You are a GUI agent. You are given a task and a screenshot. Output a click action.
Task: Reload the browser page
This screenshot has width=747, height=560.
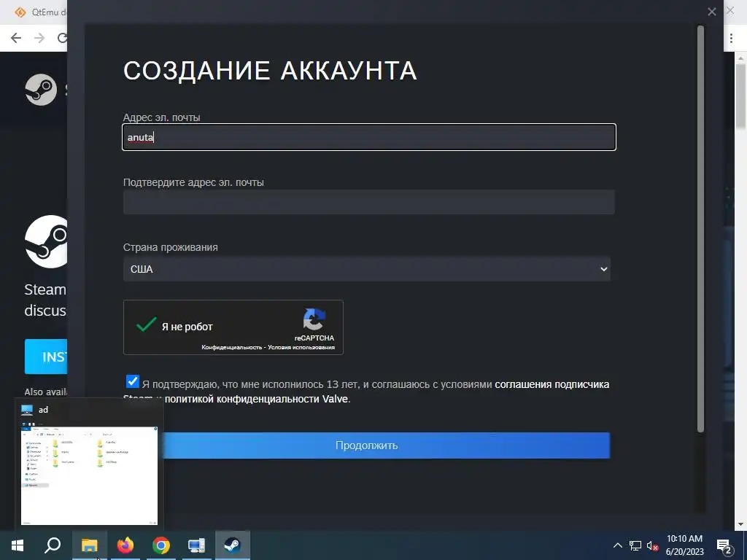[62, 38]
